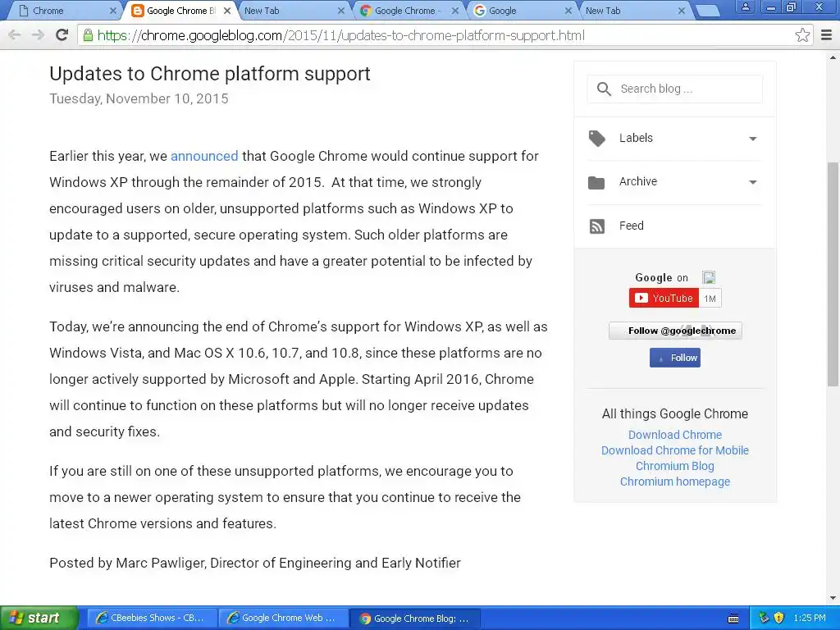This screenshot has width=840, height=630.
Task: Switch to Google Chrome Web taskbar window
Action: tap(282, 619)
